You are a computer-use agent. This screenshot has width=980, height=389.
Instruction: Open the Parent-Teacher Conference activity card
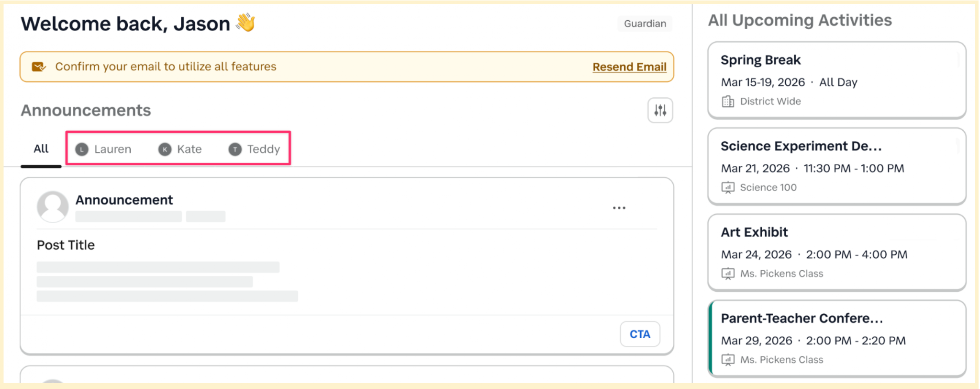click(836, 339)
